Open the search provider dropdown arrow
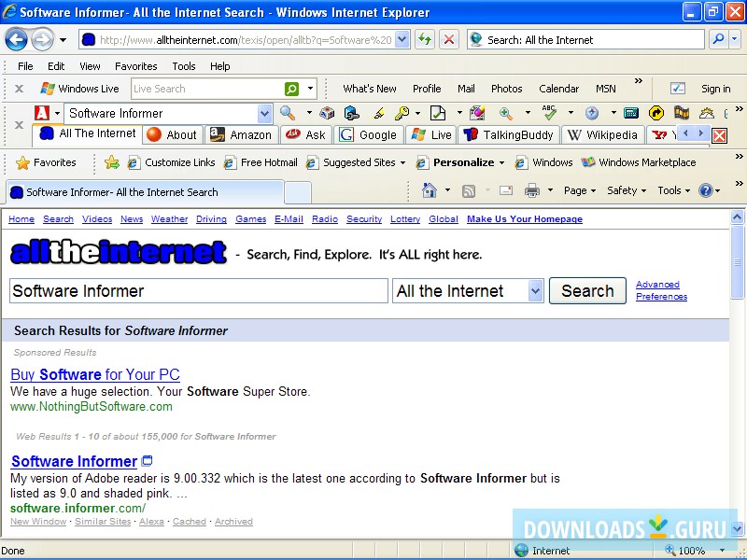Screen dimensions: 747x560 [x=736, y=39]
